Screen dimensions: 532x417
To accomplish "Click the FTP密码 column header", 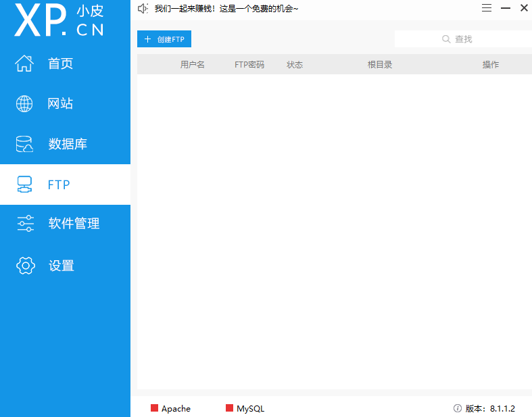I will coord(249,64).
